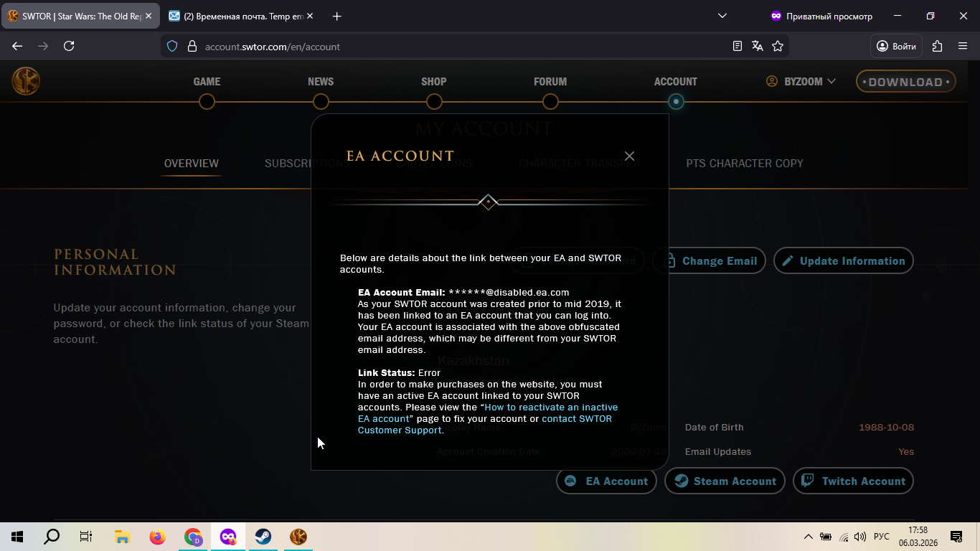Open the FORUM navigation menu
Image resolution: width=980 pixels, height=551 pixels.
coord(550,82)
